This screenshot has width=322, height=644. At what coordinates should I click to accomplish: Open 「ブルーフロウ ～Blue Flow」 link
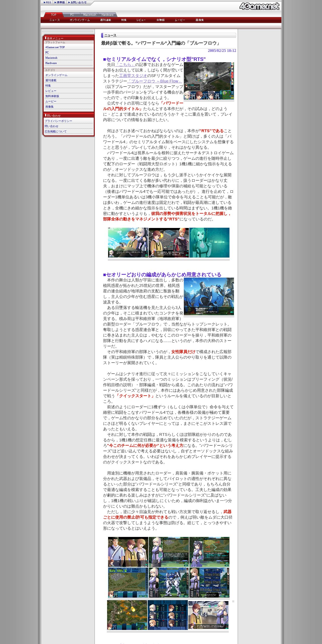(155, 81)
